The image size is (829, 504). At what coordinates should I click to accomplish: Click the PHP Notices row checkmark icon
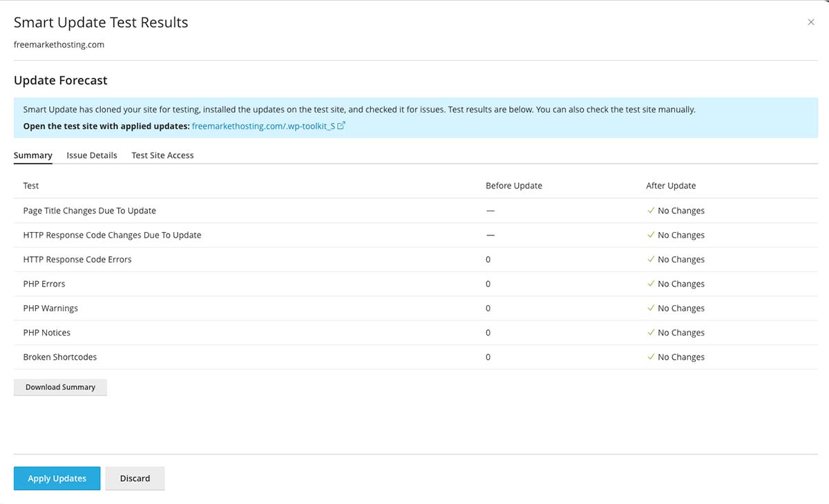651,333
